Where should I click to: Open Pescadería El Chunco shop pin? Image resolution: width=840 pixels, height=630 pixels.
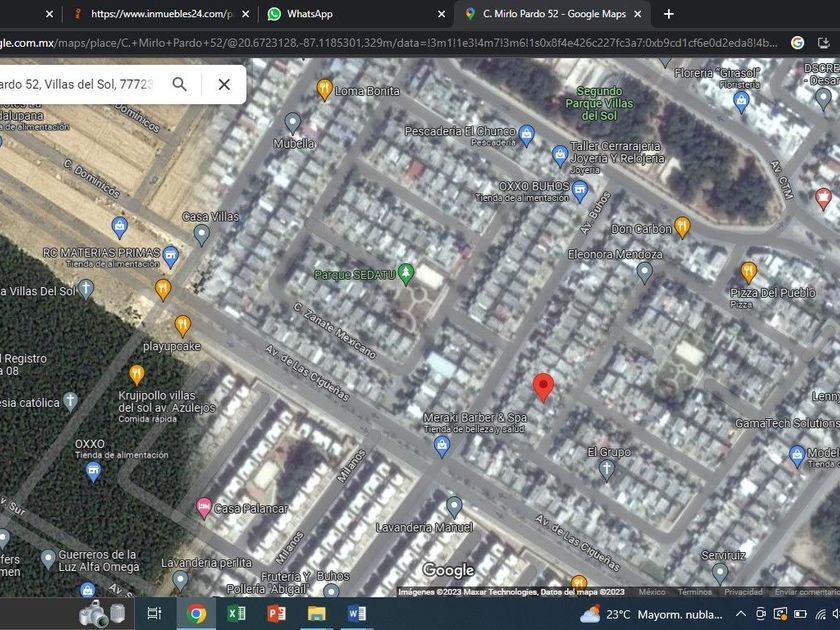point(526,135)
